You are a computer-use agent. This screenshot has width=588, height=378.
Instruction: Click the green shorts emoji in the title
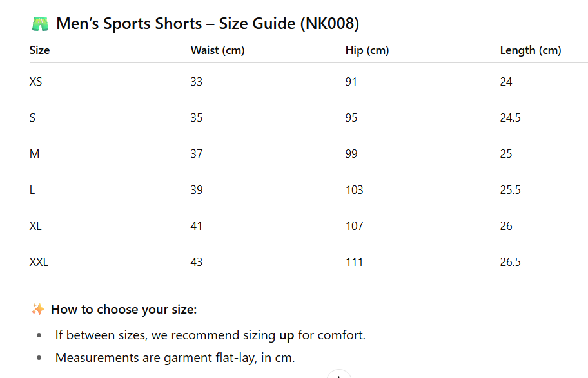[x=40, y=24]
